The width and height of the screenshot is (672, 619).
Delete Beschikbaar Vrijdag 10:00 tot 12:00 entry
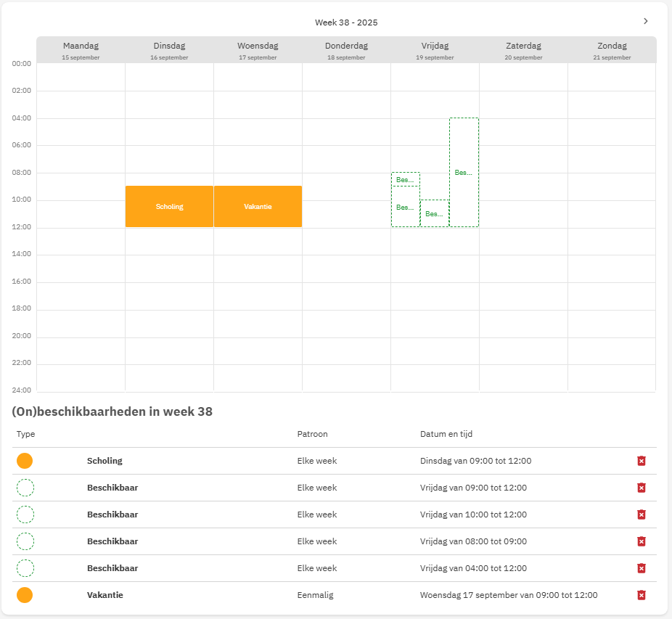coord(641,515)
